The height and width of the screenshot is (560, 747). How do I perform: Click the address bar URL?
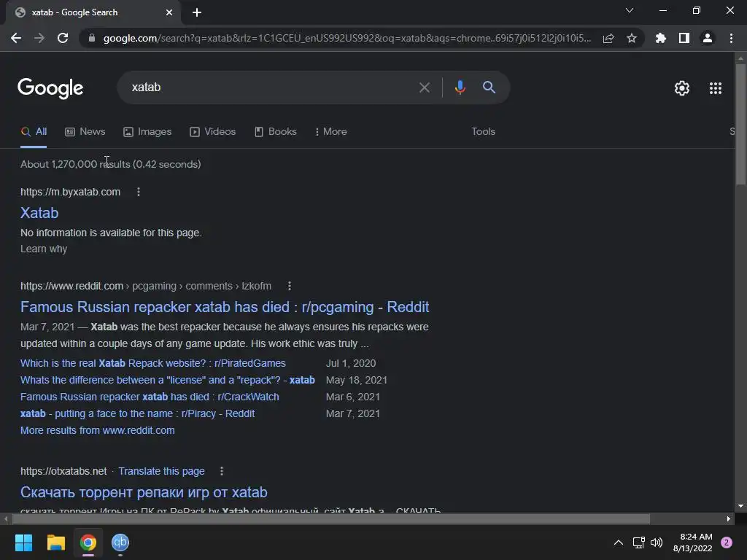pyautogui.click(x=347, y=38)
